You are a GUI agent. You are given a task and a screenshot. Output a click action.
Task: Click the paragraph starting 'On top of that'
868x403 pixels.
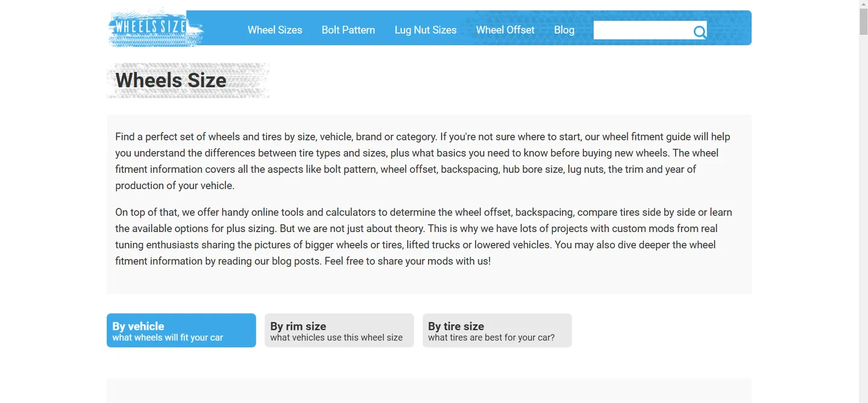(423, 237)
